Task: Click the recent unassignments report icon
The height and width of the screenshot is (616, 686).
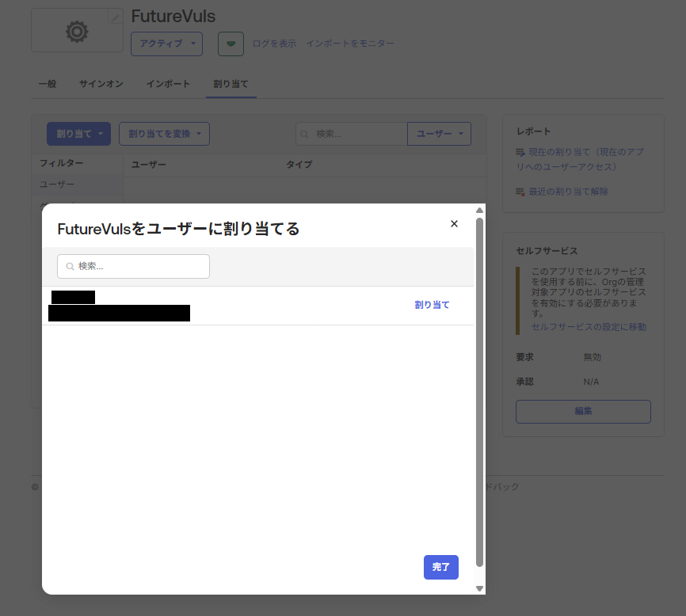Action: pyautogui.click(x=520, y=192)
